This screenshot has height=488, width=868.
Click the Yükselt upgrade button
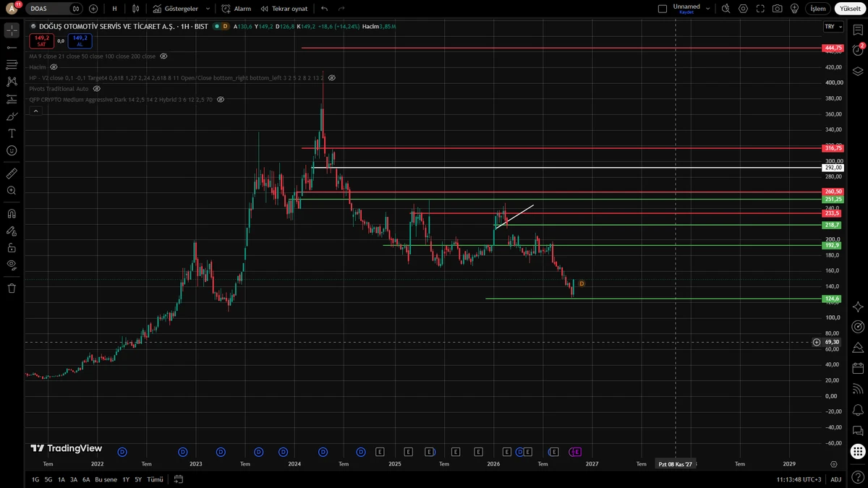click(x=850, y=9)
